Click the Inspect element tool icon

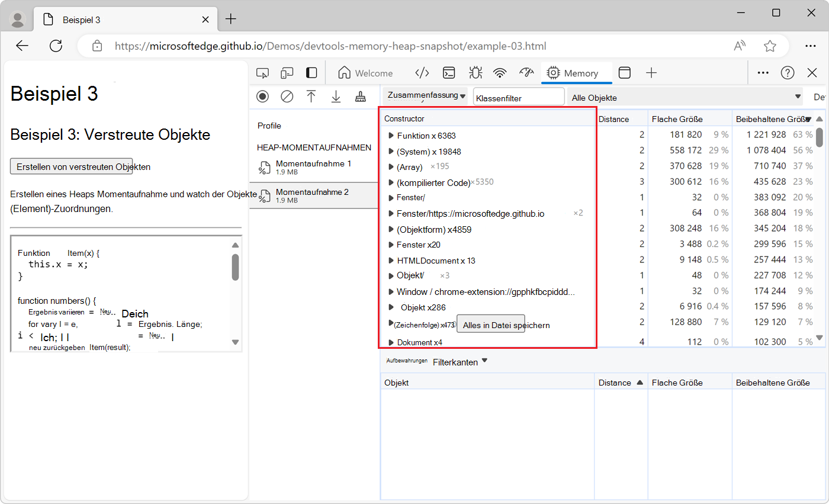(x=262, y=73)
